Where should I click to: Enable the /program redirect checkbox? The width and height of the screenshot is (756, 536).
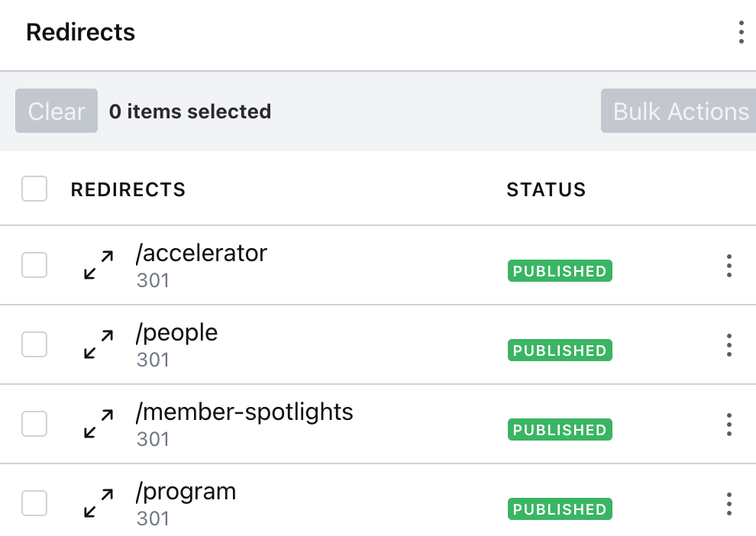[34, 503]
